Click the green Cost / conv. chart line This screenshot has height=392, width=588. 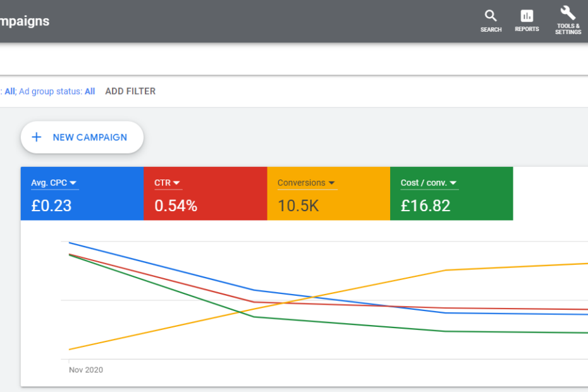(x=348, y=324)
